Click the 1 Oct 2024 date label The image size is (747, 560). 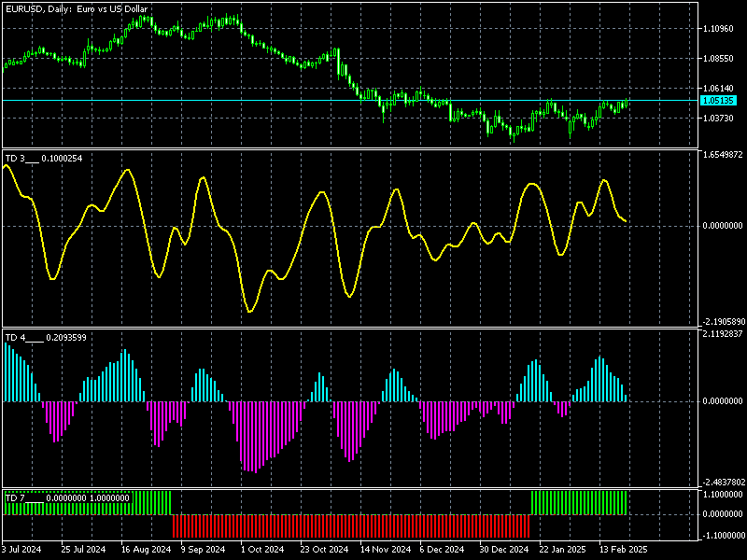click(x=262, y=550)
